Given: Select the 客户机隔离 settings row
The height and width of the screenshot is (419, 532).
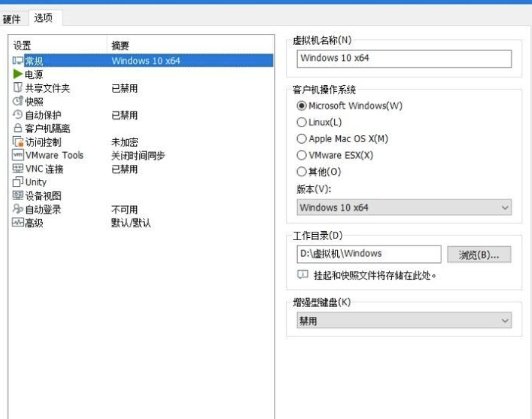Looking at the screenshot, I should 142,128.
